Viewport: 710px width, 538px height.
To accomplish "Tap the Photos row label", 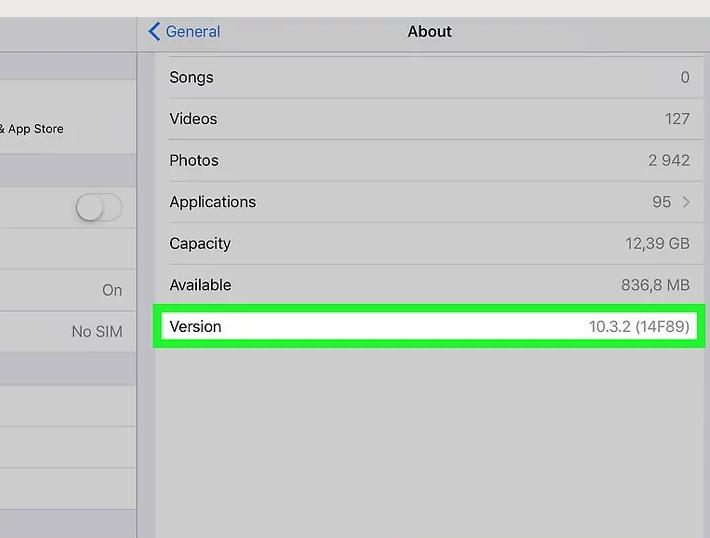I will pos(194,160).
